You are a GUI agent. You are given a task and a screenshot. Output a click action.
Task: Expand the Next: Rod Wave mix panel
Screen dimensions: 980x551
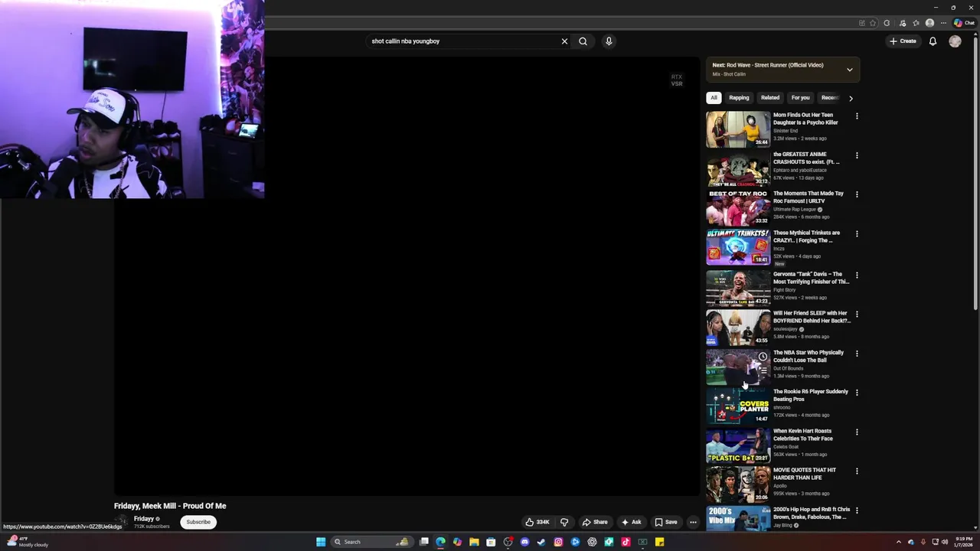coord(849,70)
